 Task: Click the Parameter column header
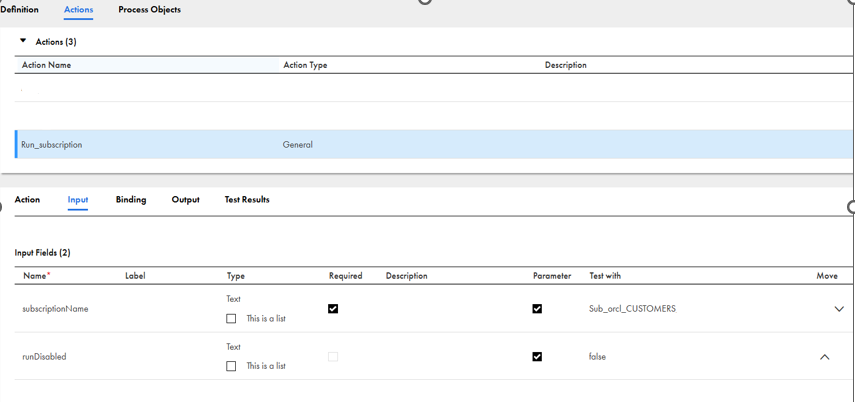pyautogui.click(x=552, y=276)
